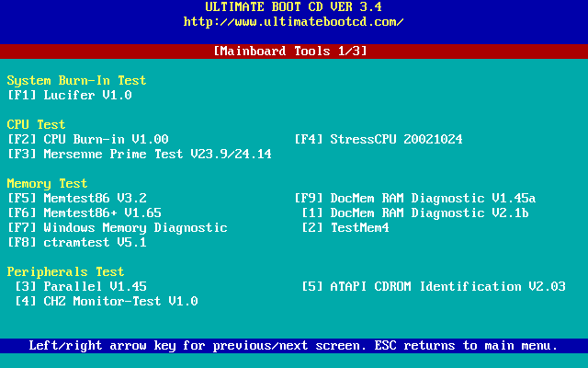Image resolution: width=588 pixels, height=368 pixels.
Task: Click the Memory Test heading
Action: click(47, 184)
